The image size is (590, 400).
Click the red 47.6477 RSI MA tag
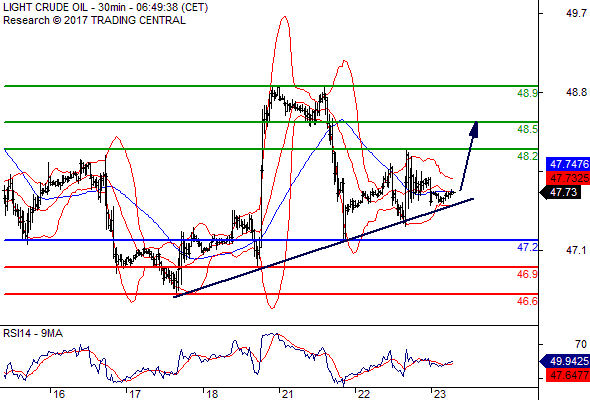click(568, 375)
